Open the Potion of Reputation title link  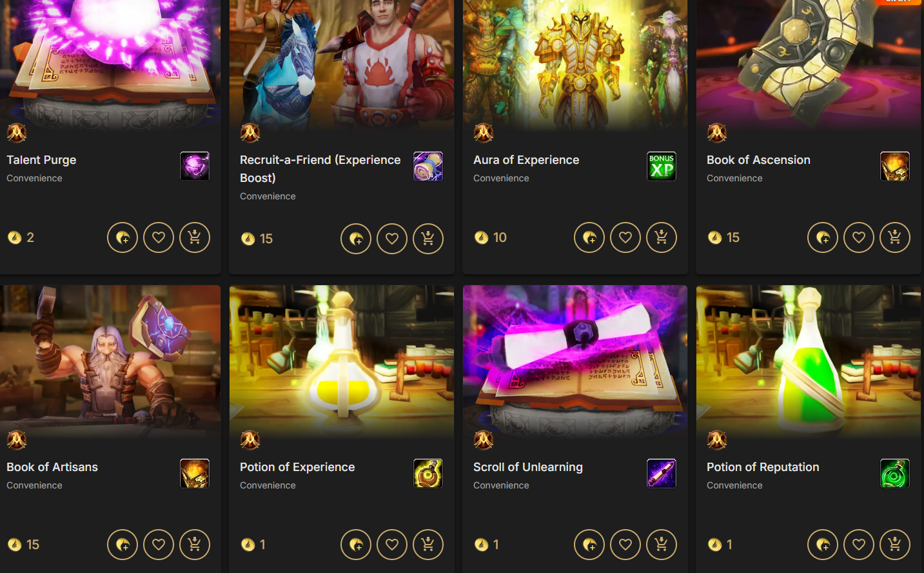(763, 467)
